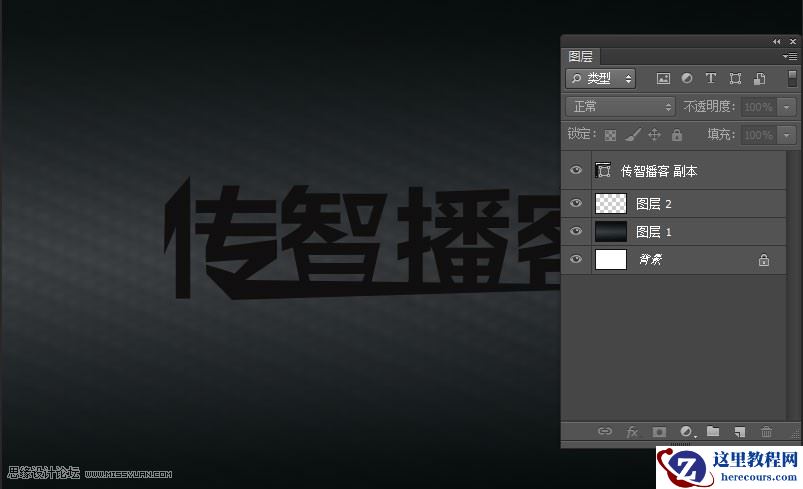This screenshot has width=803, height=489.
Task: Click the 图层 1 dark gradient thumbnail
Action: pos(610,231)
